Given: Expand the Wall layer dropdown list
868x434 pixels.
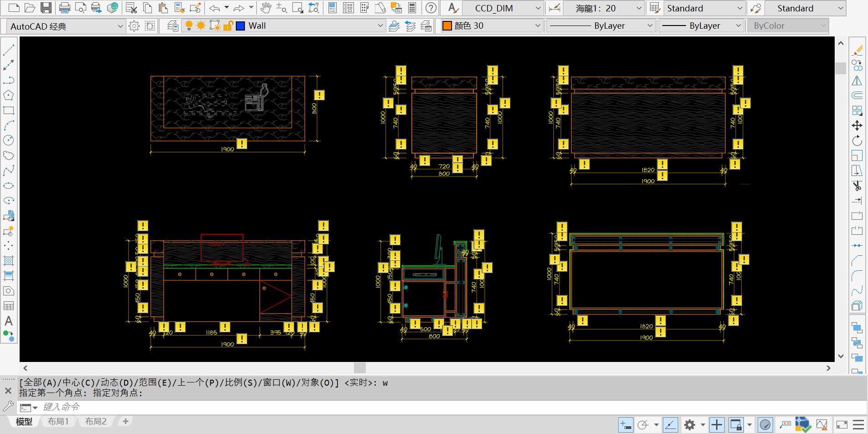Looking at the screenshot, I should 380,26.
